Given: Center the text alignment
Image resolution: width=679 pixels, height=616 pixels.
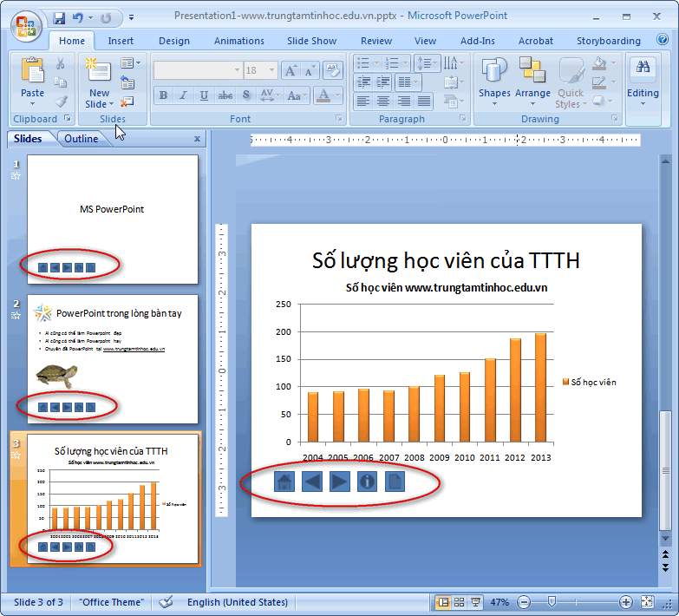Looking at the screenshot, I should [383, 102].
